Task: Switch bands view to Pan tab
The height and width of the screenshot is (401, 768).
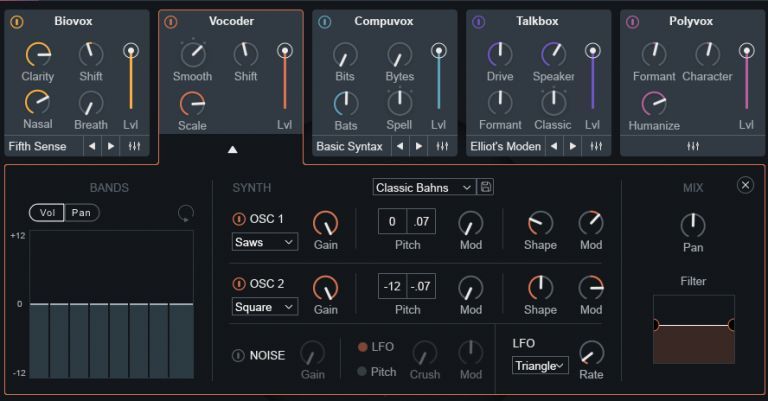Action: [81, 212]
